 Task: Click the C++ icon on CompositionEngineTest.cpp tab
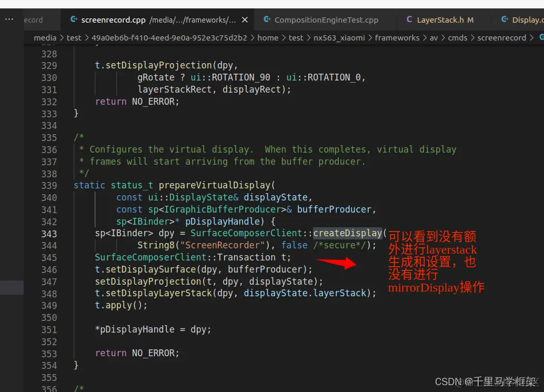267,19
